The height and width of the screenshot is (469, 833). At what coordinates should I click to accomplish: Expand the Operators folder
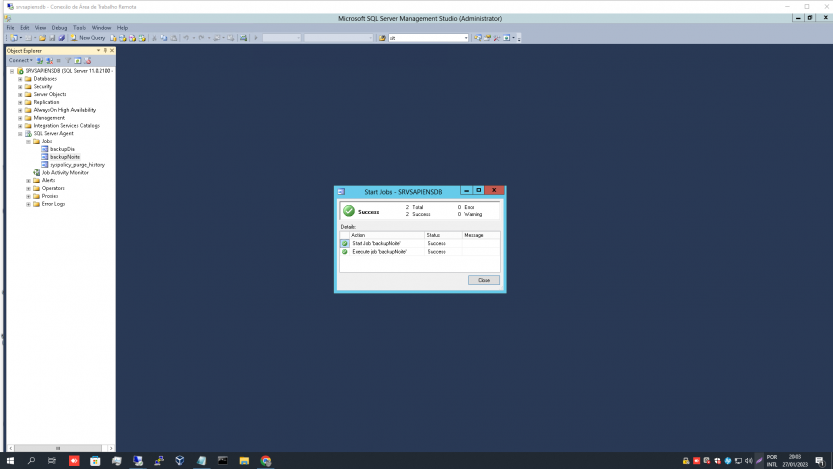[29, 189]
